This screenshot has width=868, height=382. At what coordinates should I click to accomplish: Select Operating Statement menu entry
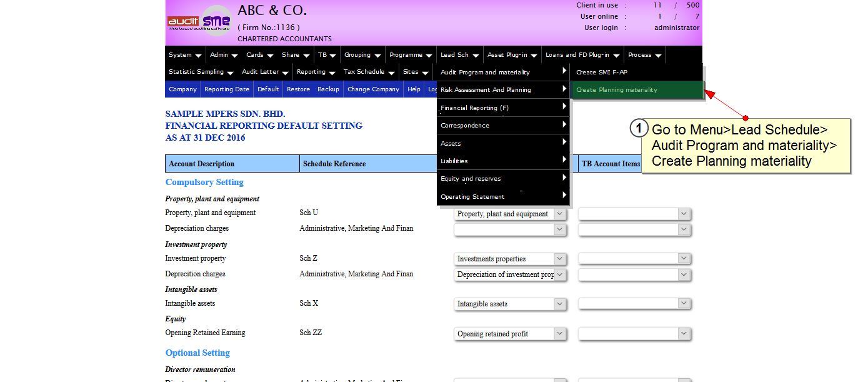[x=503, y=197]
